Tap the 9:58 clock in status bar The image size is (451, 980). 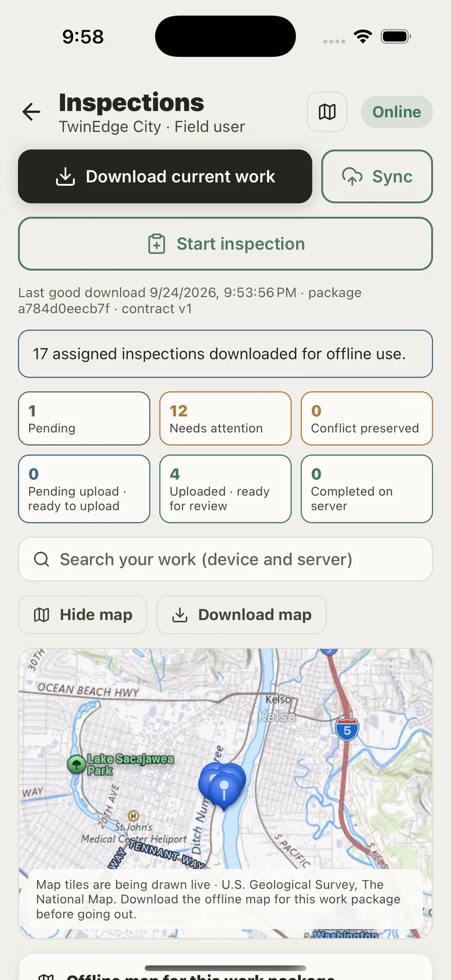point(83,37)
